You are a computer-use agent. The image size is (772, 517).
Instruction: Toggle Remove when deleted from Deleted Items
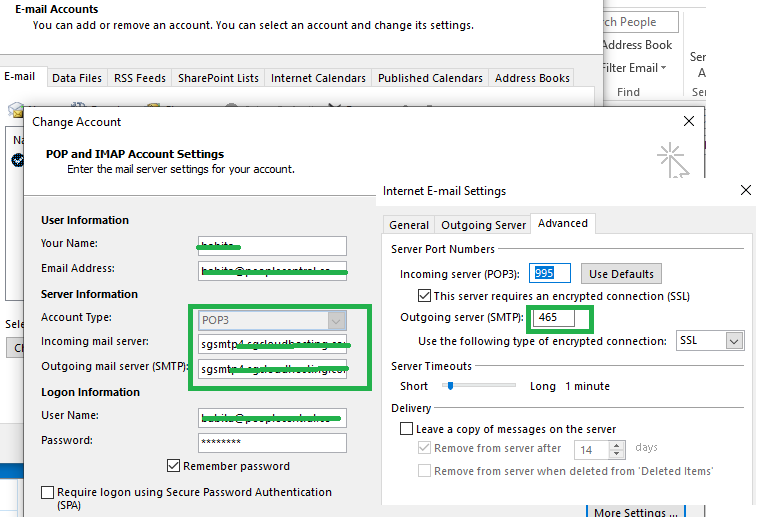424,471
